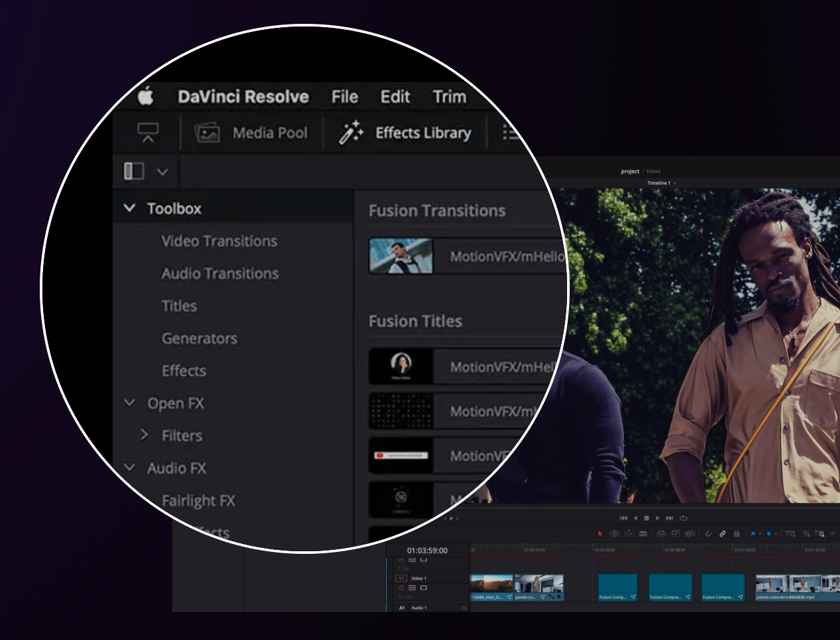The height and width of the screenshot is (640, 840).
Task: Select the Blade edit tool
Action: click(643, 533)
